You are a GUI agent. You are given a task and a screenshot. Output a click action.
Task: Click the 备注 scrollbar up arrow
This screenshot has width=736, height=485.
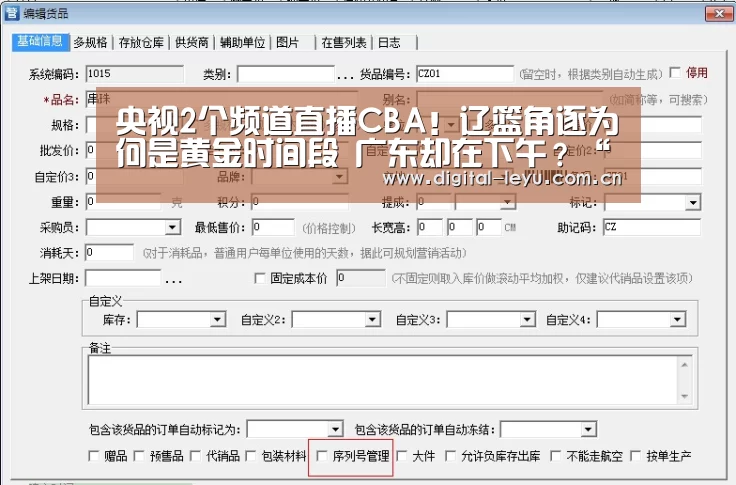click(684, 365)
